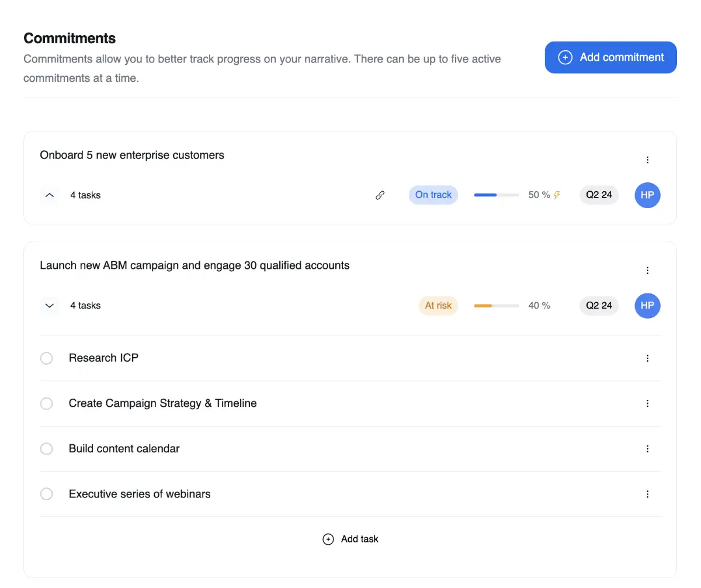This screenshot has width=701, height=588.
Task: Click the Add commitment button
Action: (x=610, y=57)
